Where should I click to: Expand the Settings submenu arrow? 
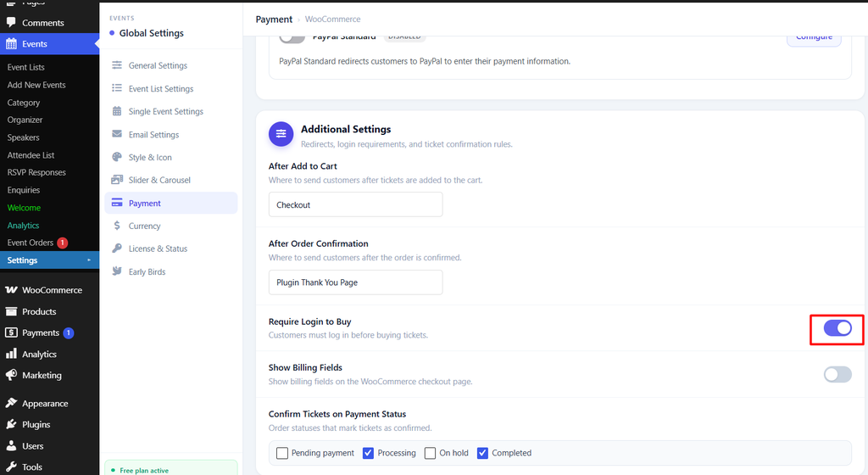coord(89,260)
